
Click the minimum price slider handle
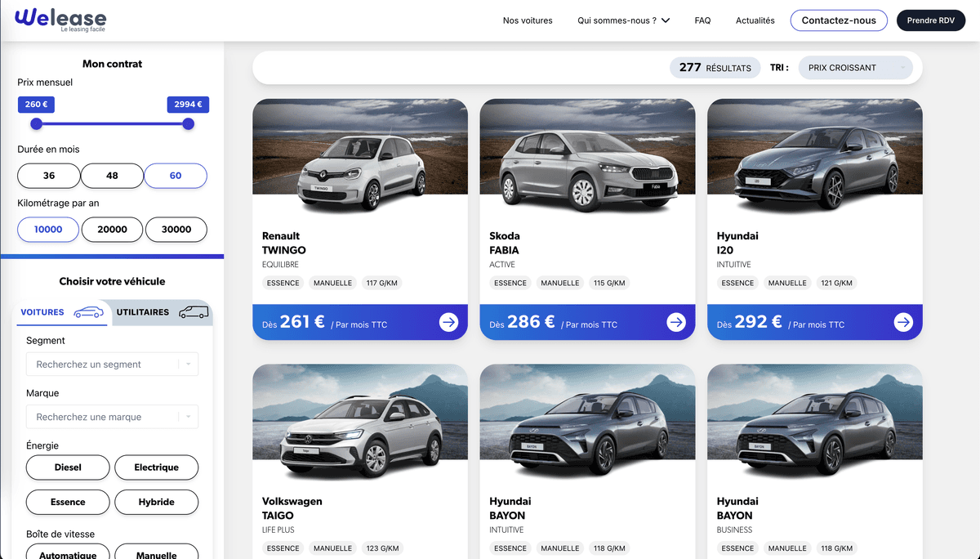pyautogui.click(x=36, y=124)
